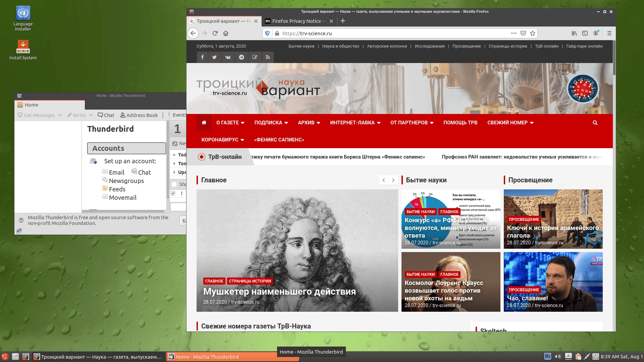The height and width of the screenshot is (362, 644).
Task: Open site's Twitter page icon
Action: [x=214, y=57]
